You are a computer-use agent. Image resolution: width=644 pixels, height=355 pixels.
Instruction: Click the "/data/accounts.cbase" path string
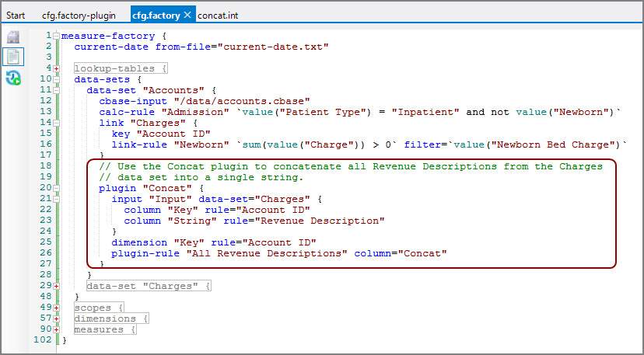(241, 101)
